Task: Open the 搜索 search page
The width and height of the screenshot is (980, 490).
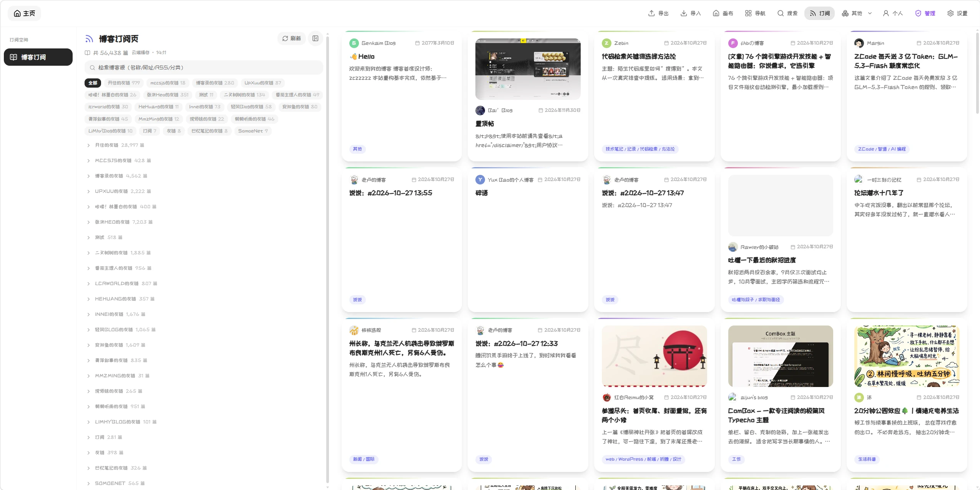Action: point(787,13)
